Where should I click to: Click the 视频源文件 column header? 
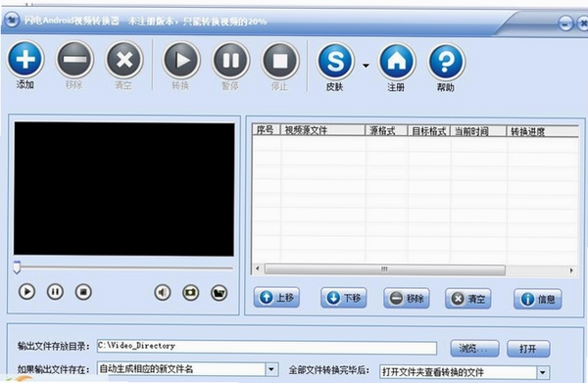[x=322, y=130]
